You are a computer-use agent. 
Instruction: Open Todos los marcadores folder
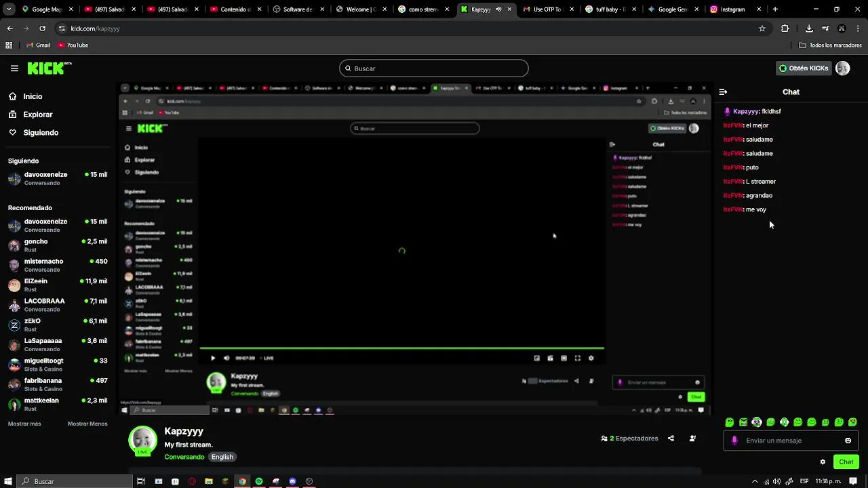pyautogui.click(x=831, y=45)
